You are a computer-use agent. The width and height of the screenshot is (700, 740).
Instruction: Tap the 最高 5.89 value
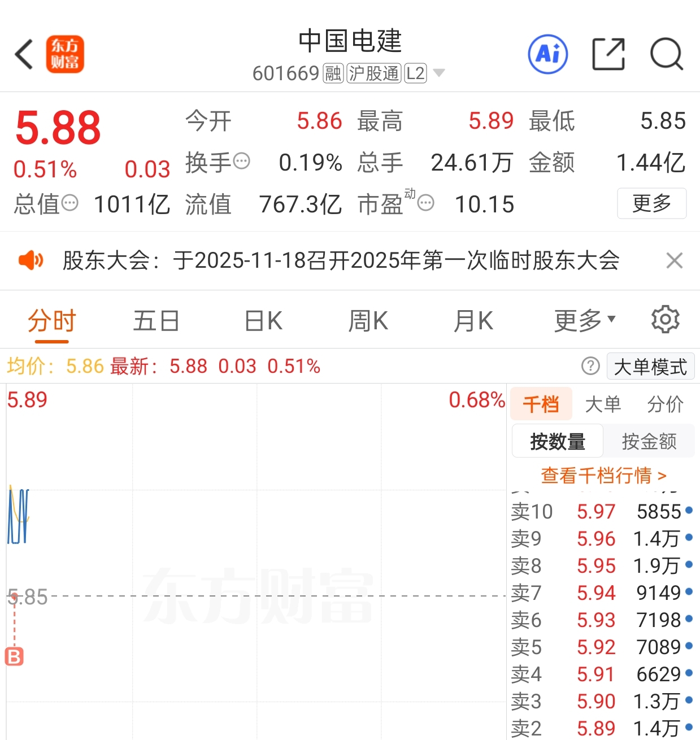pos(491,121)
